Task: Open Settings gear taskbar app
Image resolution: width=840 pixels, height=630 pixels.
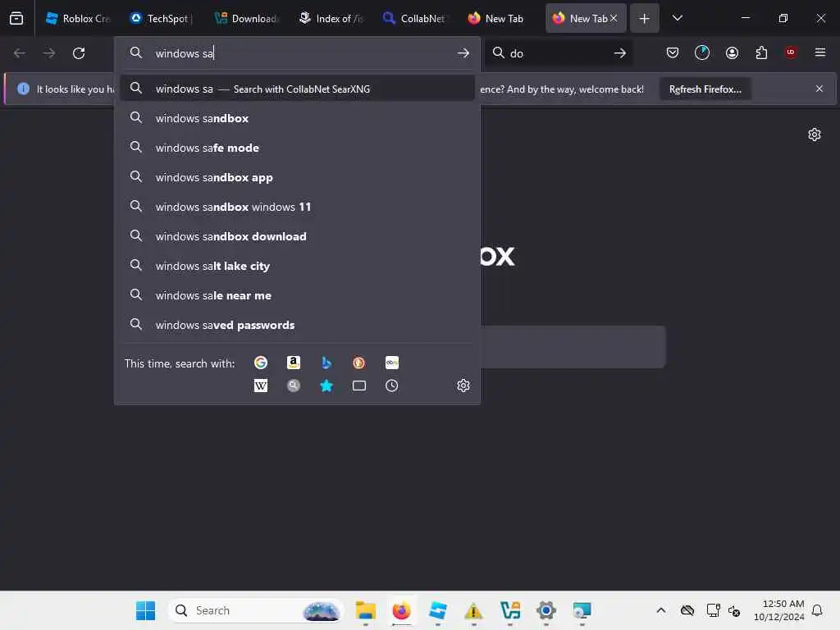Action: click(x=546, y=610)
